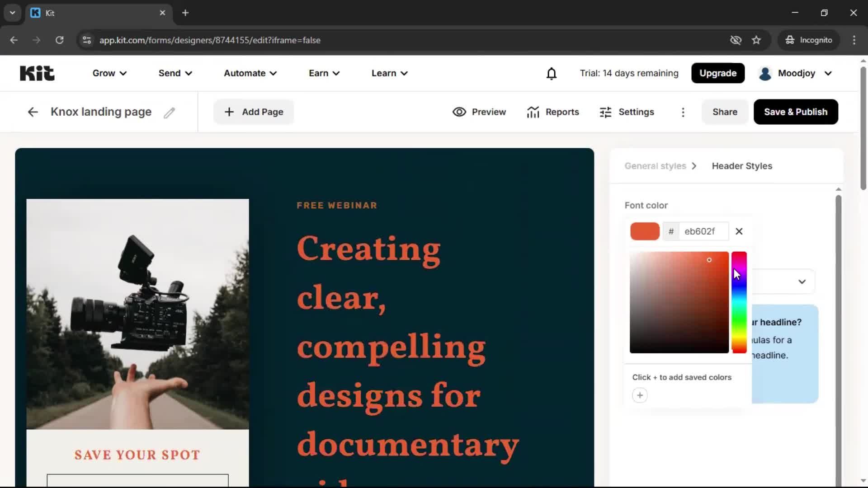Click the three-dot more options icon
Viewport: 868px width, 488px height.
tap(683, 112)
